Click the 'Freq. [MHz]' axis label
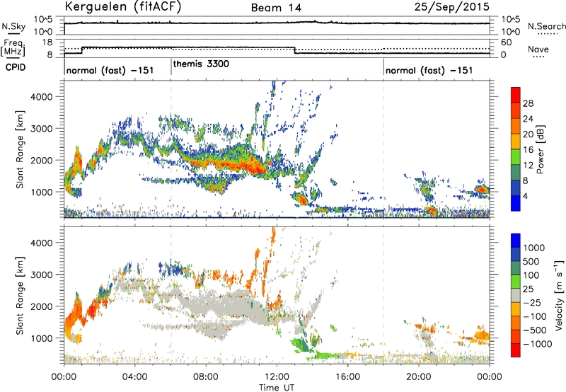566x392 pixels. coord(13,48)
